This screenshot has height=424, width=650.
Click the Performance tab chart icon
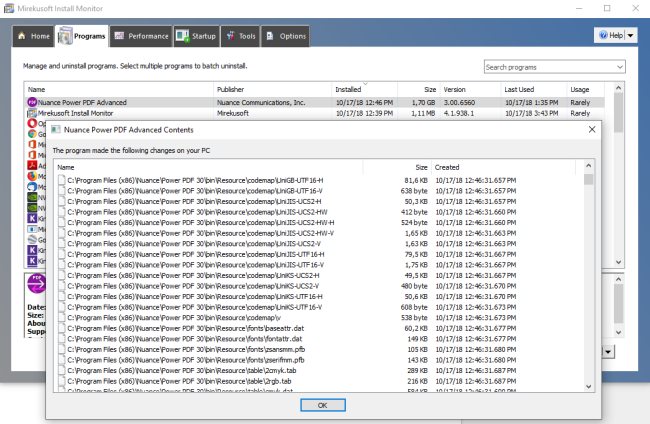[119, 36]
